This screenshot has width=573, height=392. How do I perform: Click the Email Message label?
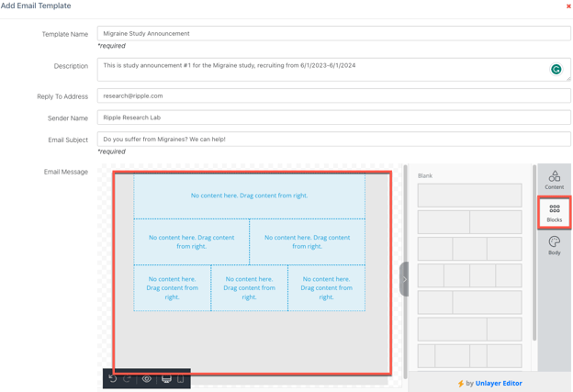point(66,172)
